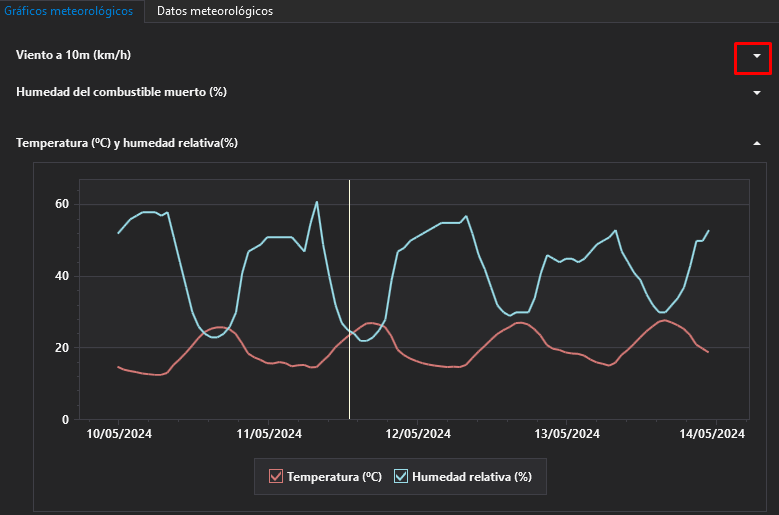Click the 60 label on the y-axis
779x515 pixels.
61,204
